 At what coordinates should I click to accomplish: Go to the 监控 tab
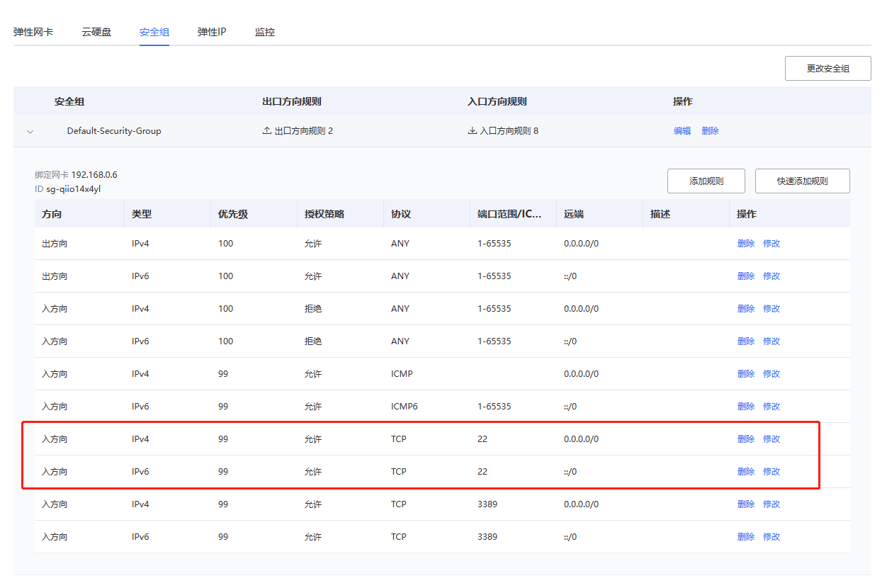pyautogui.click(x=265, y=32)
